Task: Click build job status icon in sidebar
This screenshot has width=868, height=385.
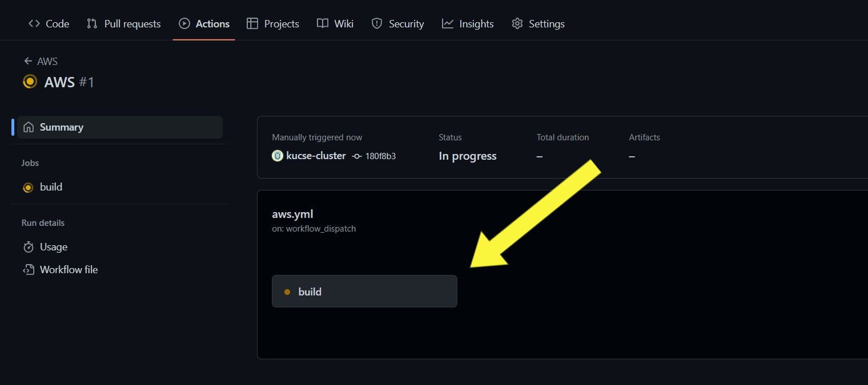Action: coord(28,188)
